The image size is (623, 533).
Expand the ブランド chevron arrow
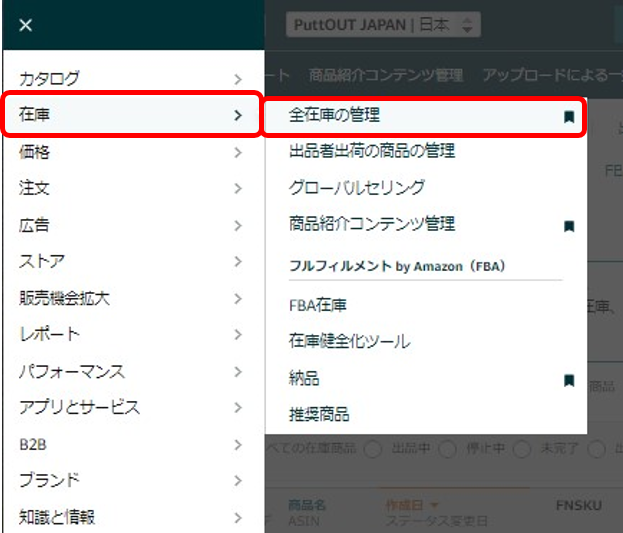point(238,481)
